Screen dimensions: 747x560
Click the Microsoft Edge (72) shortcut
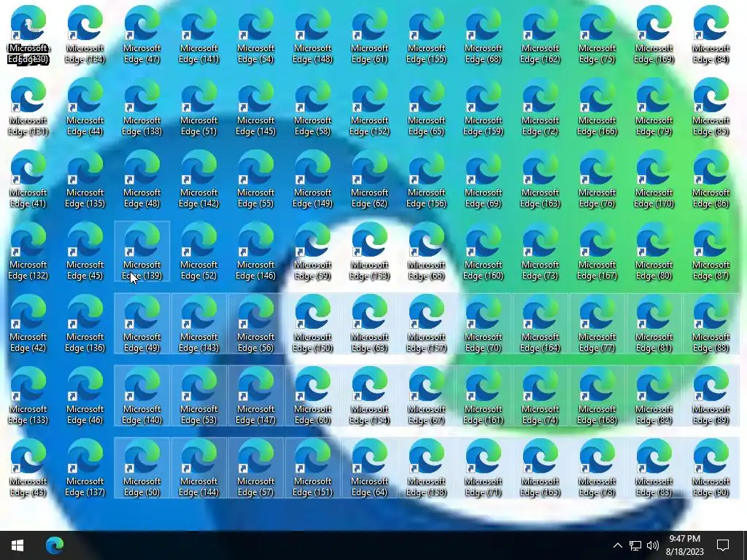pyautogui.click(x=541, y=106)
